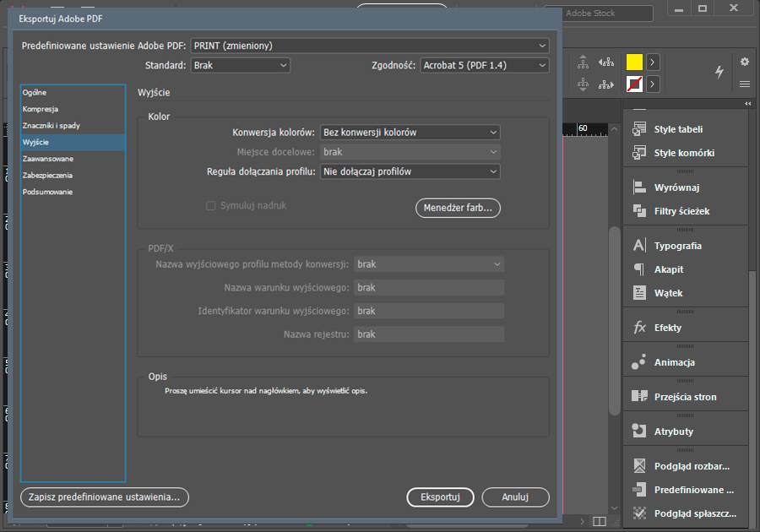
Task: Open the Predefiniowane ustawienie Adobe PDF dropdown
Action: 370,46
